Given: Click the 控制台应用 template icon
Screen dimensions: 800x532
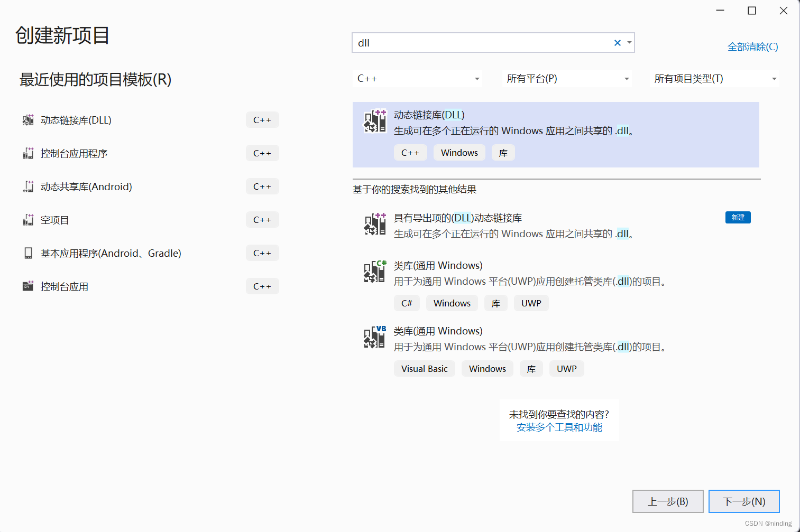Looking at the screenshot, I should click(x=27, y=286).
